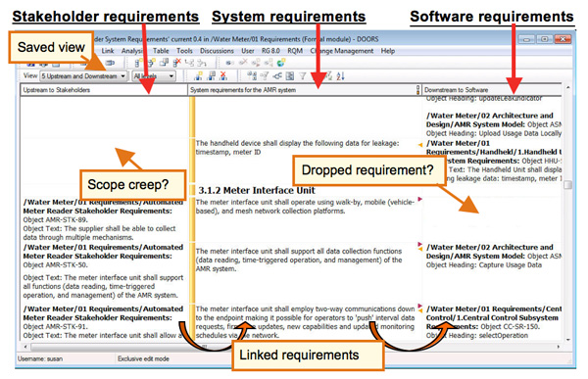Click the pink link arrow beside walk-by mobile requirement
588x379 pixels.
coord(420,200)
